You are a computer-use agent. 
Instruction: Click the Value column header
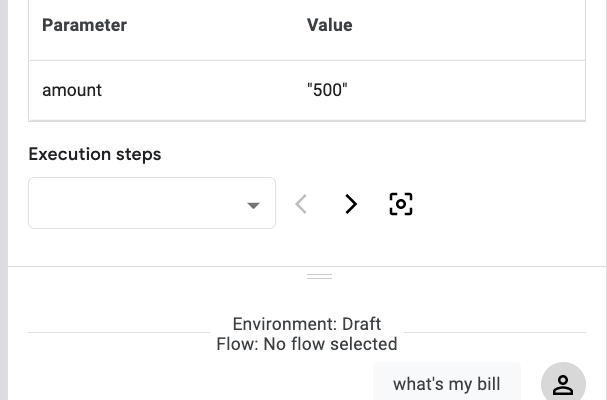click(330, 25)
